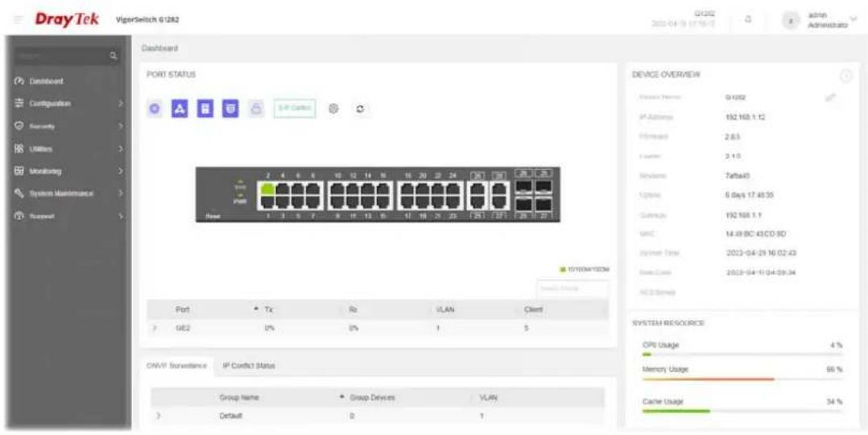Click port 1 below the green port
The width and height of the screenshot is (868, 435).
coord(268,201)
